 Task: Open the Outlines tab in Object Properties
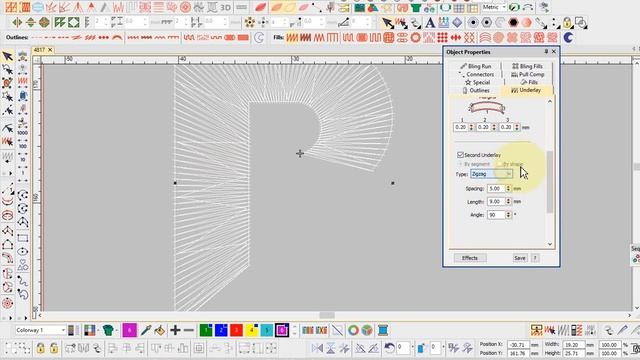[476, 90]
